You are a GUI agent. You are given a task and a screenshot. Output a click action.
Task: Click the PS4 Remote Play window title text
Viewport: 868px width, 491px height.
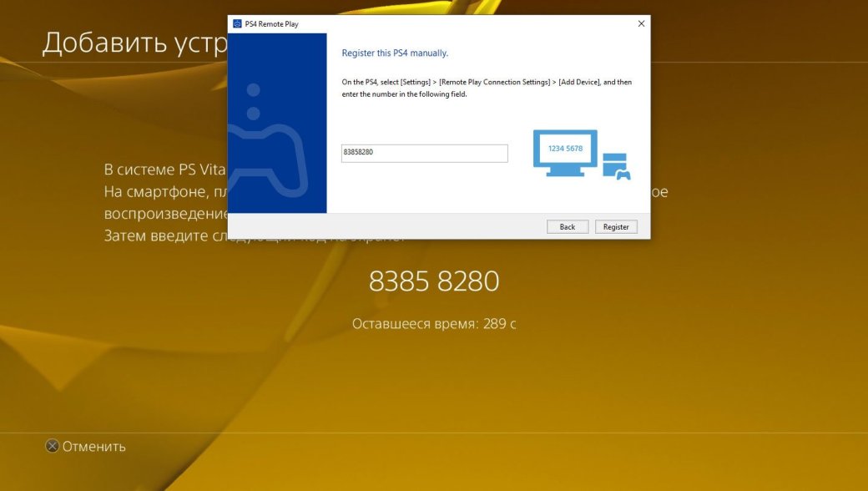point(271,24)
